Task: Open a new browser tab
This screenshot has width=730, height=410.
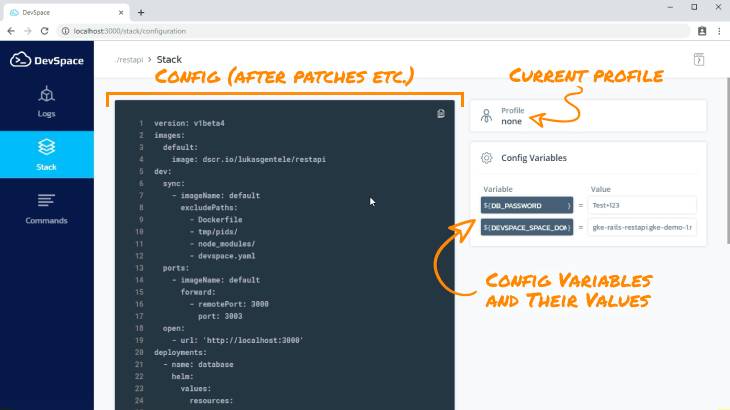Action: [x=141, y=13]
